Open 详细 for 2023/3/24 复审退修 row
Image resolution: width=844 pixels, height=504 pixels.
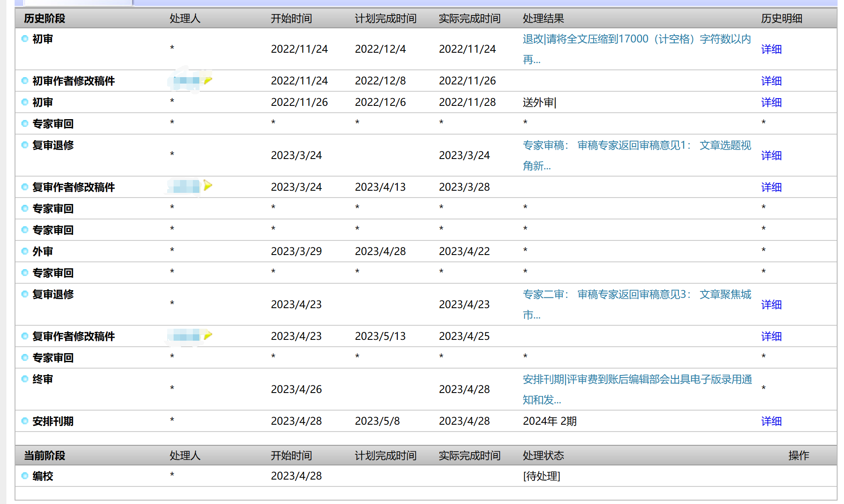tap(771, 156)
